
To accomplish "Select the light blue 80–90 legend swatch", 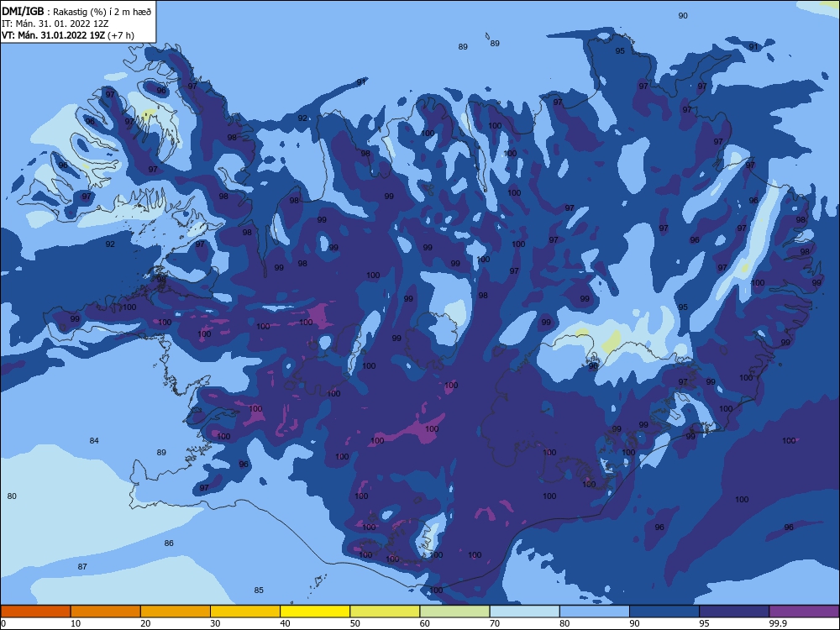I will 595,612.
